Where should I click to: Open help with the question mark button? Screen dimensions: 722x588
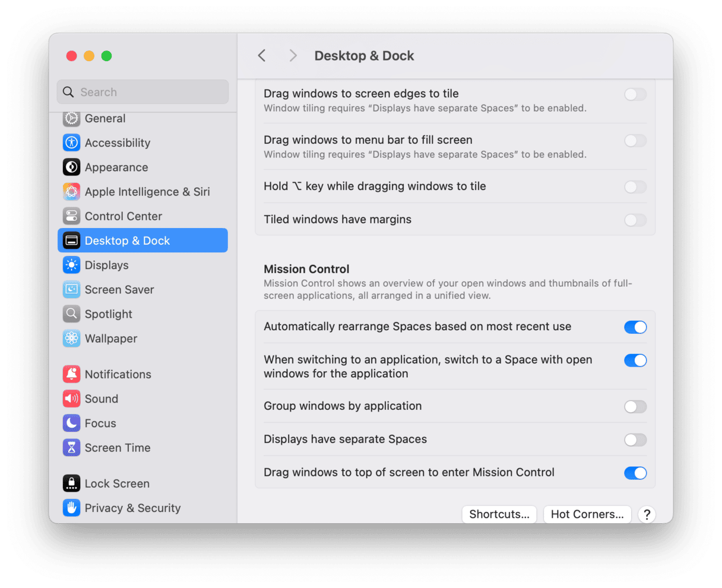coord(647,514)
